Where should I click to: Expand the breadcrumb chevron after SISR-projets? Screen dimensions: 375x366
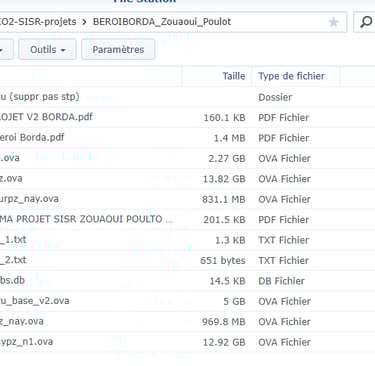pos(84,22)
